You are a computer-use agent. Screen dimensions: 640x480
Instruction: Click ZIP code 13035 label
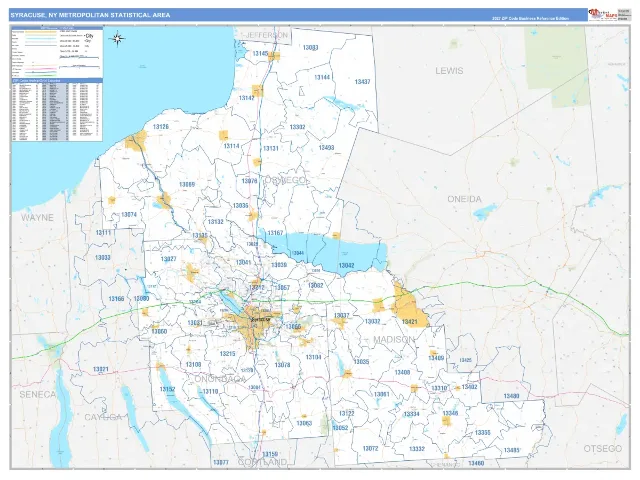point(361,362)
